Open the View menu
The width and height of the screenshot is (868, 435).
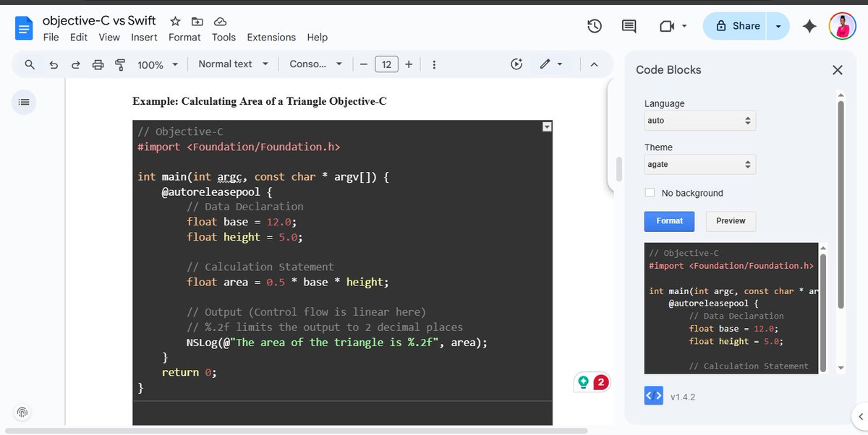click(x=109, y=37)
